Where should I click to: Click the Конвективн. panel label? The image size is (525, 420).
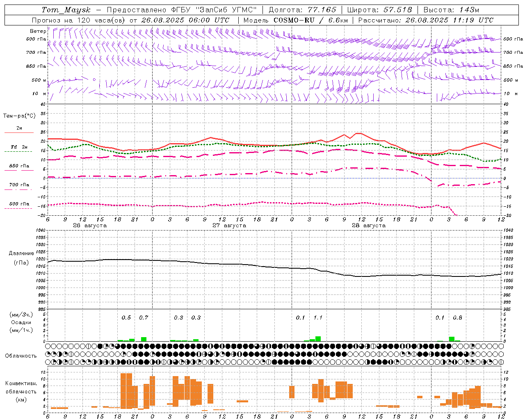tap(21, 383)
